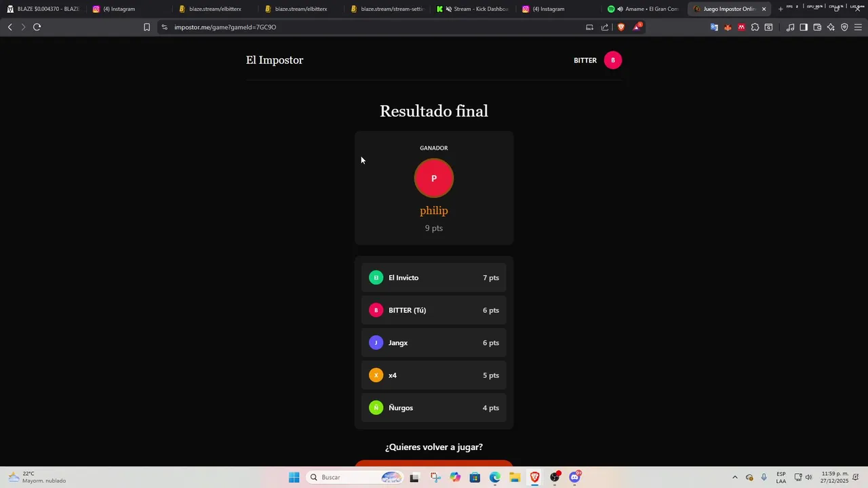Bookmark this page with the bookmark icon
The width and height of the screenshot is (868, 488).
click(146, 27)
